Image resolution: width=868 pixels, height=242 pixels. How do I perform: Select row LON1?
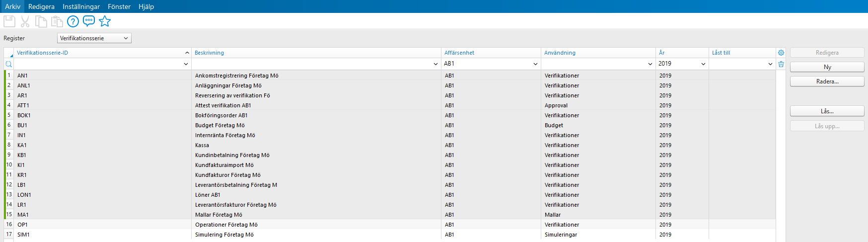click(x=390, y=195)
